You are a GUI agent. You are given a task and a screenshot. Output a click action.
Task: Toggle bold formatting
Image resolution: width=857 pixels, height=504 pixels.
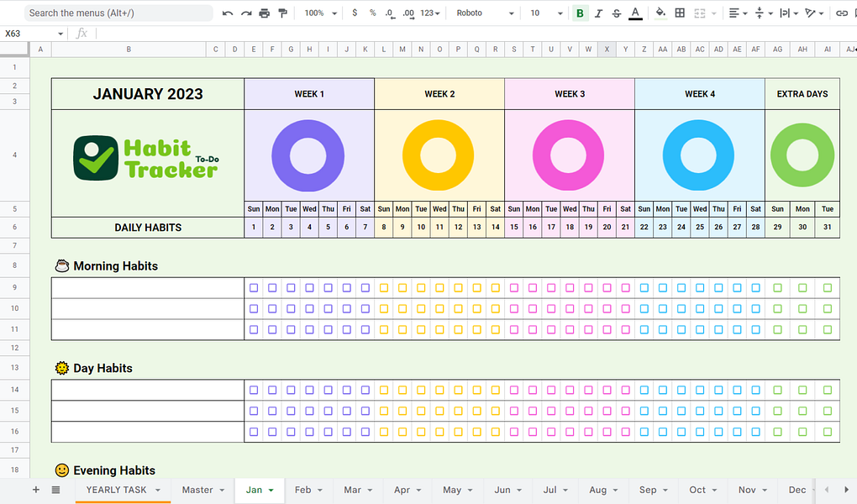pos(580,13)
